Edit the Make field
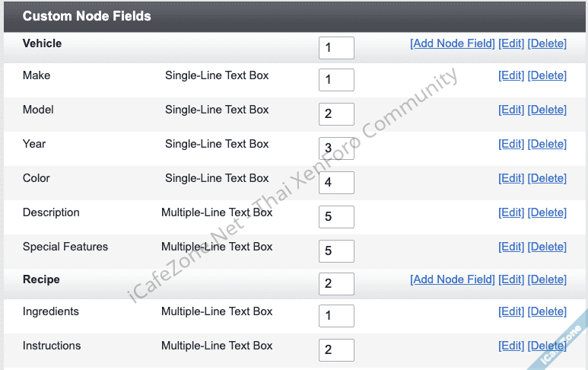 (511, 75)
